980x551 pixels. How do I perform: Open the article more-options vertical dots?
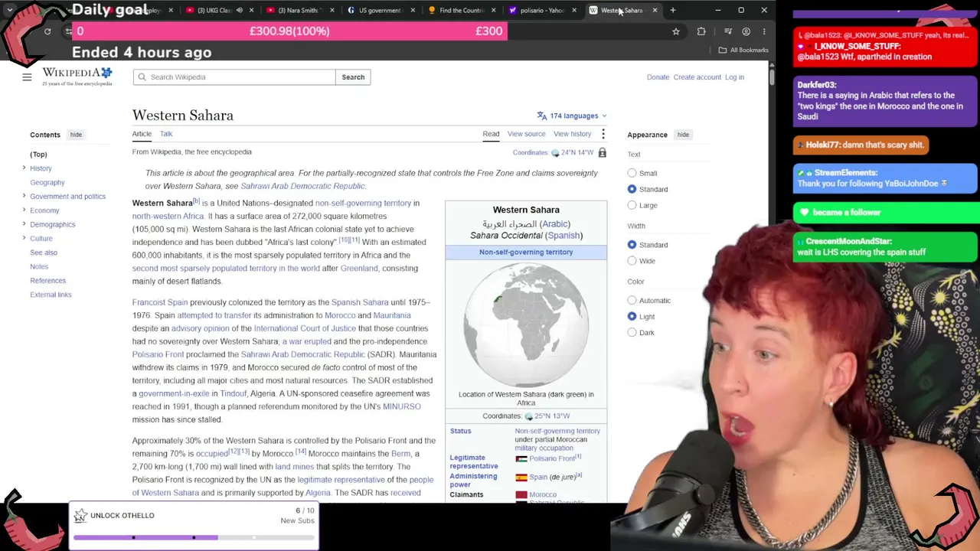[x=603, y=134]
